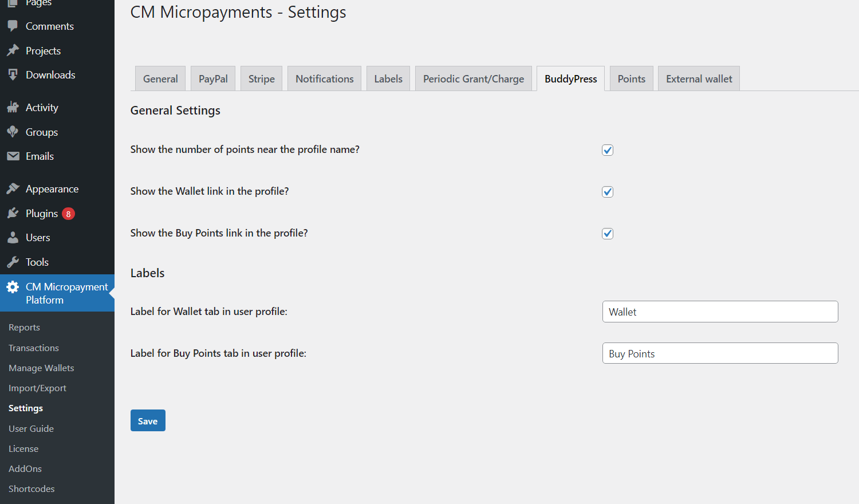Click the Users person icon

pos(13,238)
